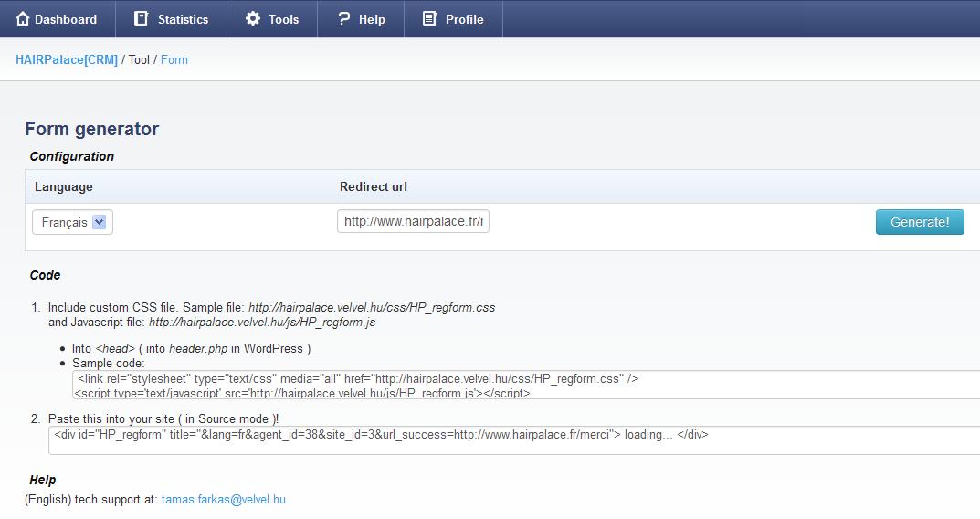Click the HP_regform.css sample file URL
This screenshot has height=519, width=980.
[372, 308]
